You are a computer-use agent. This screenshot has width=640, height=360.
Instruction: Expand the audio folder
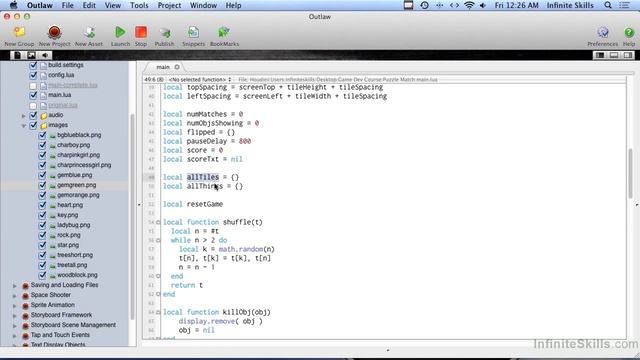23,116
